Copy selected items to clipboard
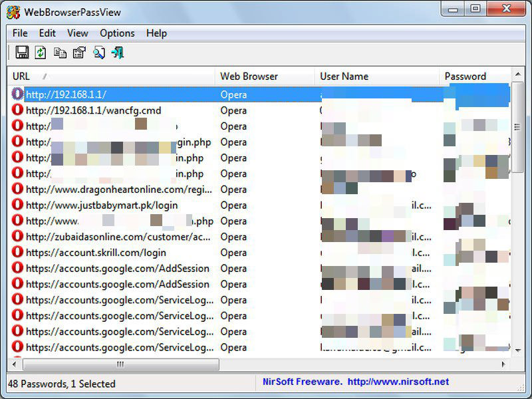 [x=60, y=52]
